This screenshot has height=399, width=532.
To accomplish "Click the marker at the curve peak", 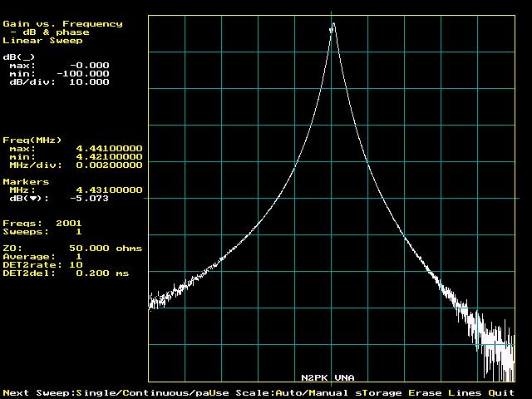I will point(332,25).
